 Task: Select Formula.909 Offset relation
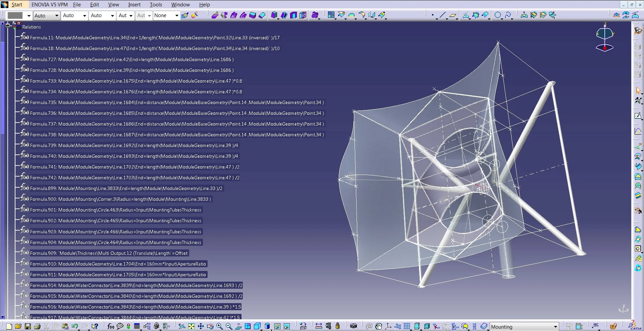click(109, 253)
